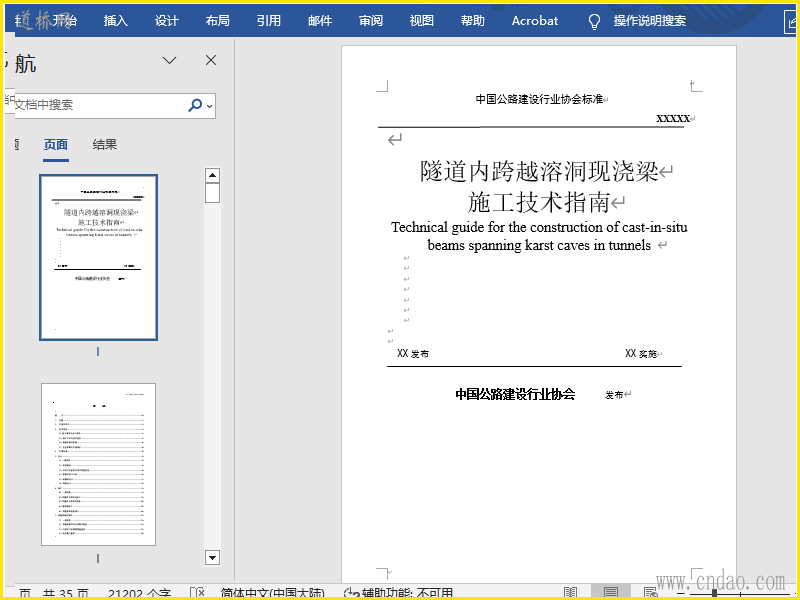The height and width of the screenshot is (600, 800).
Task: Click the spelling check icon in status bar
Action: point(197,593)
